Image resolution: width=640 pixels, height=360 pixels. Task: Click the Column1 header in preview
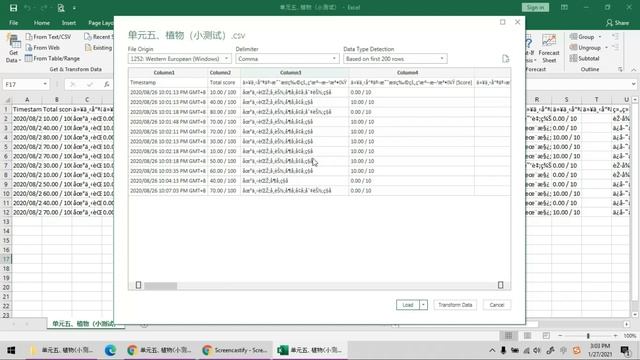point(164,73)
